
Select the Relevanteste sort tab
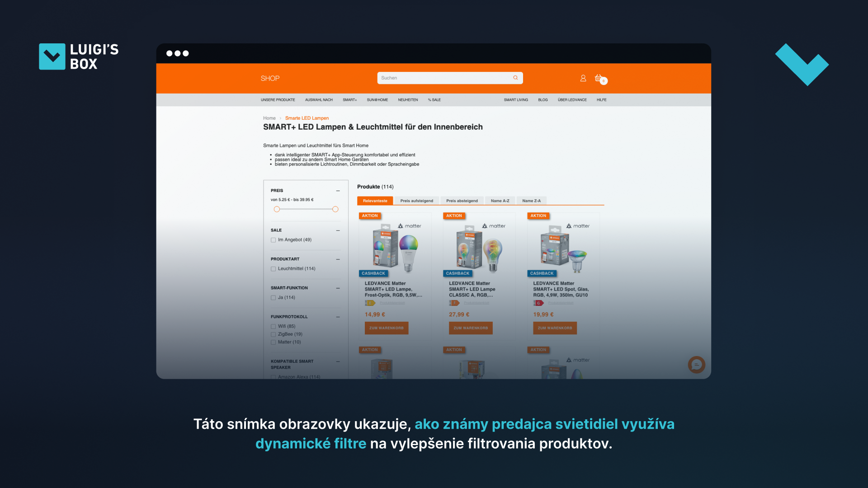375,201
